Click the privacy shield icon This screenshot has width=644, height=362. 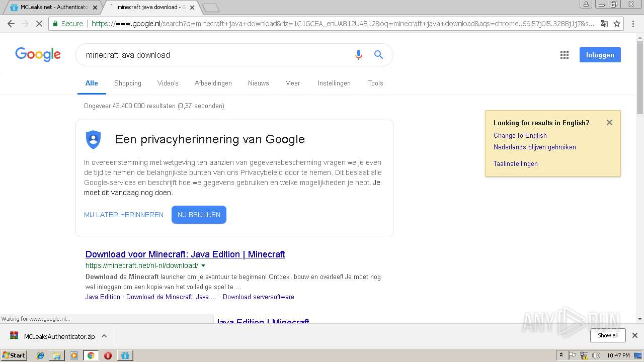[x=94, y=139]
